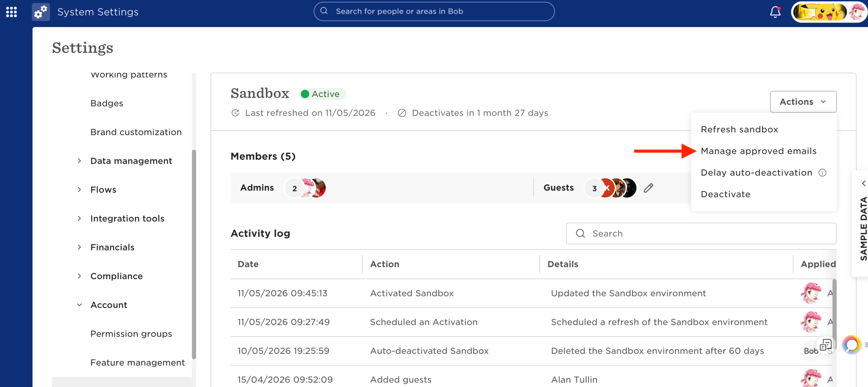Image resolution: width=868 pixels, height=387 pixels.
Task: Click Alan Tullin details cell
Action: (574, 380)
